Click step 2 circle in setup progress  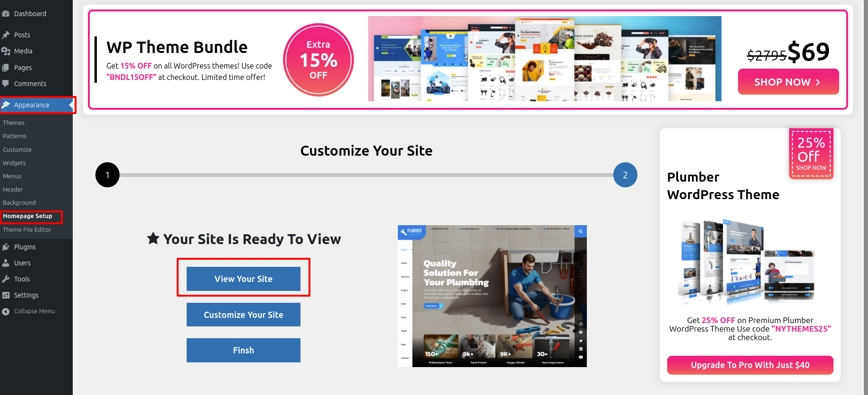[x=625, y=175]
